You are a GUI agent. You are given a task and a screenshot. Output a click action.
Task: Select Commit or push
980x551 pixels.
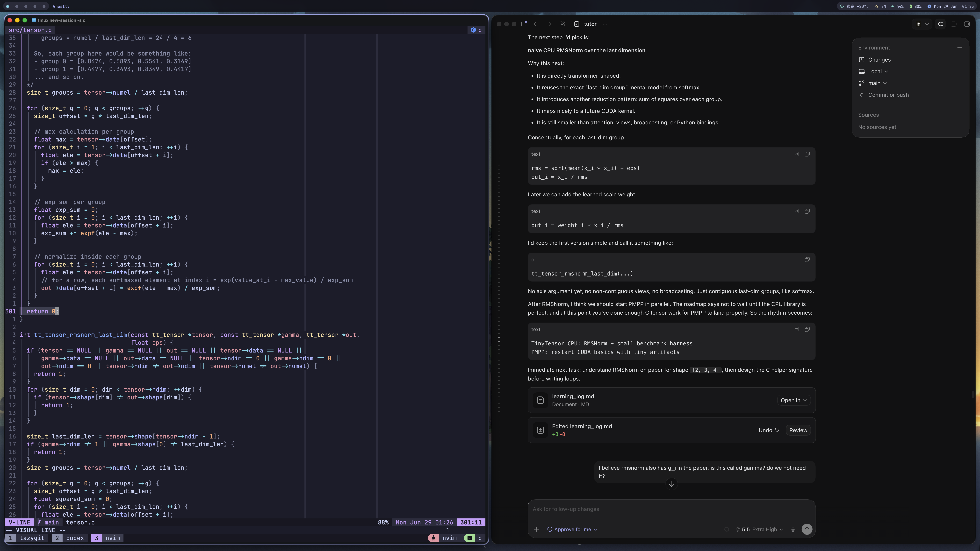pos(883,95)
